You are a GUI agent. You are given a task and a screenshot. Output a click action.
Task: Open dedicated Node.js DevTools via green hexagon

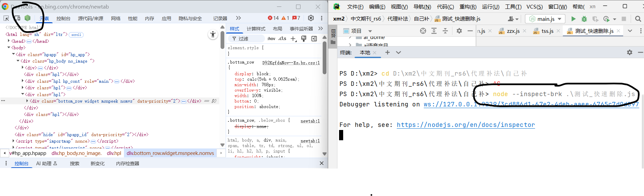28,18
